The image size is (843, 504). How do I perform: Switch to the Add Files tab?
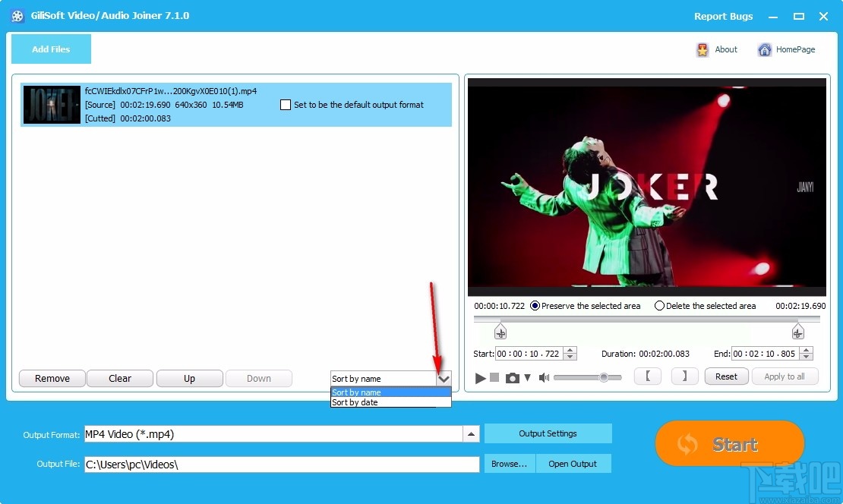pyautogui.click(x=50, y=49)
